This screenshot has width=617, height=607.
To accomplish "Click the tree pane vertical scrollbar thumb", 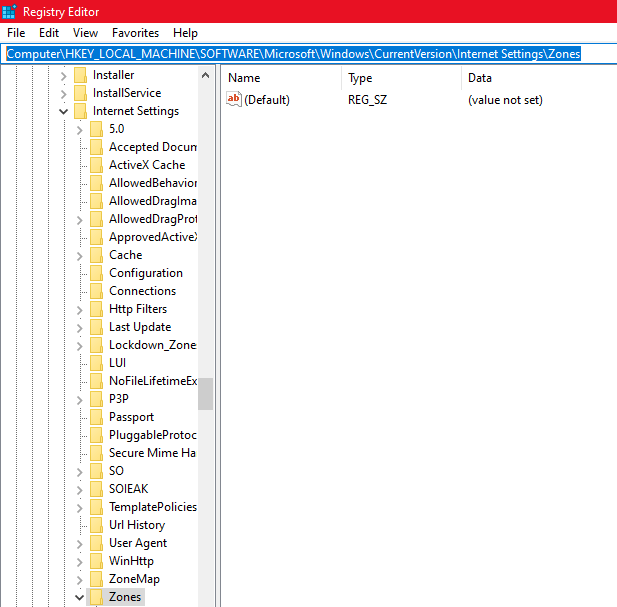I will coord(205,394).
